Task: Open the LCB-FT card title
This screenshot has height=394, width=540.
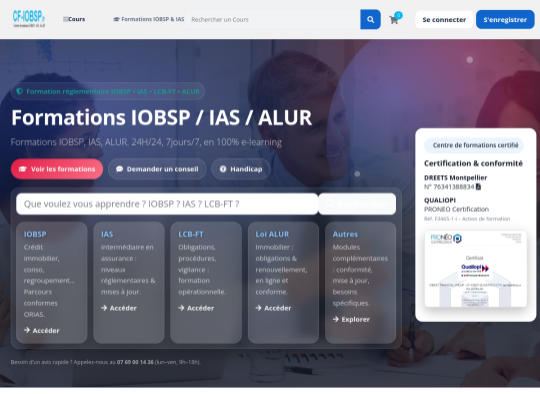Action: (x=191, y=234)
